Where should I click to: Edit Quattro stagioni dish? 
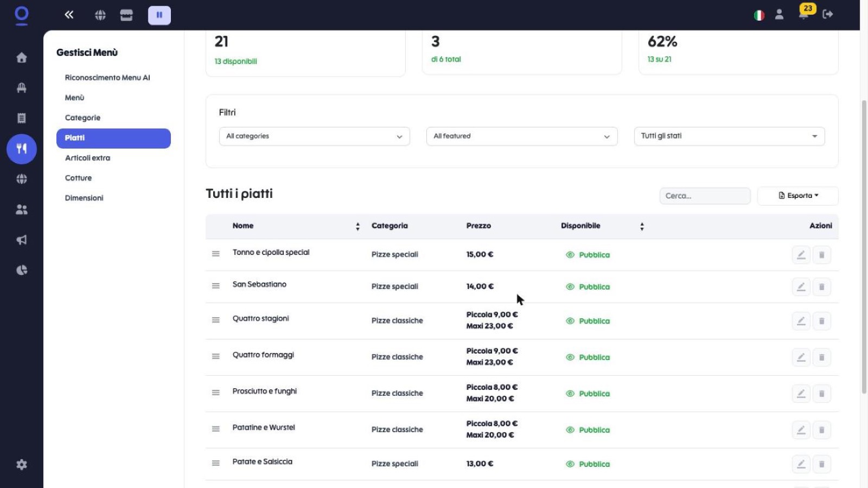click(801, 321)
